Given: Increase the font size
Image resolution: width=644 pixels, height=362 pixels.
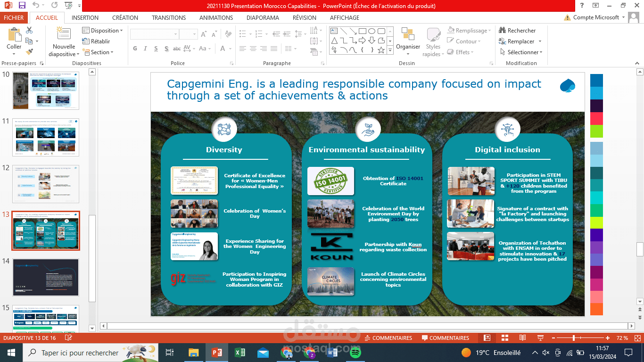Looking at the screenshot, I should [x=204, y=34].
